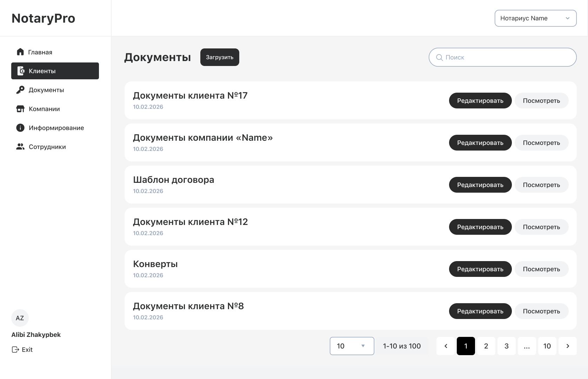Click the Exit logout icon

click(15, 350)
